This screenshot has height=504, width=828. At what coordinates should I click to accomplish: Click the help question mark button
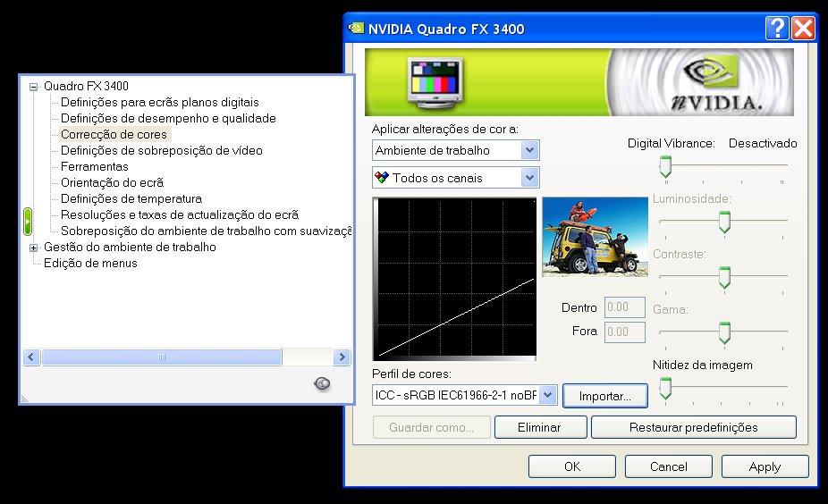(x=777, y=28)
